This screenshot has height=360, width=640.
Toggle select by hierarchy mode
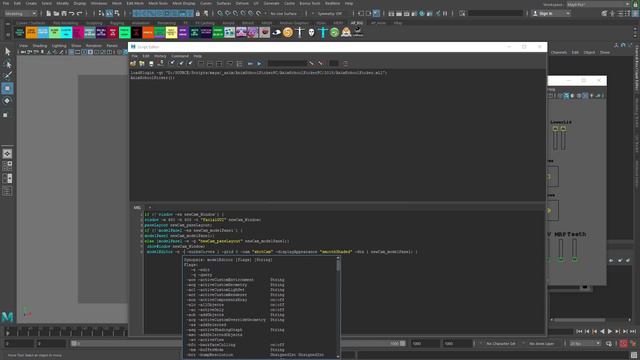pos(101,13)
